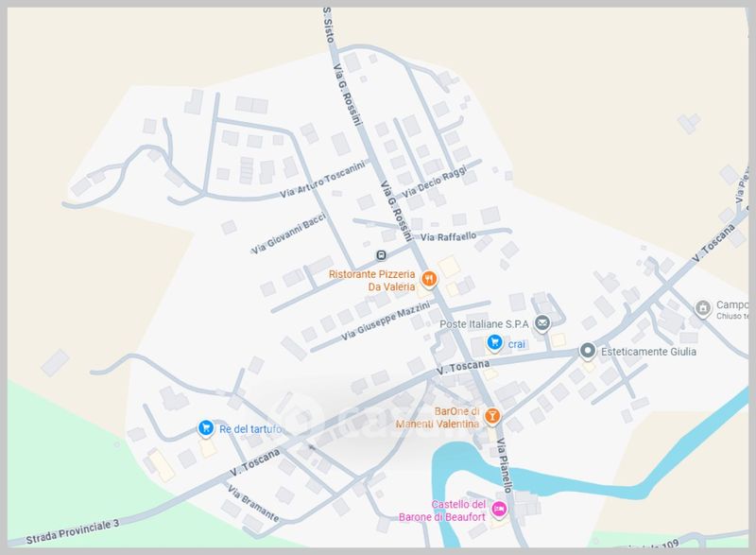Click the Ristorante Pizzeria Da Valeria restaurant pin

click(429, 279)
